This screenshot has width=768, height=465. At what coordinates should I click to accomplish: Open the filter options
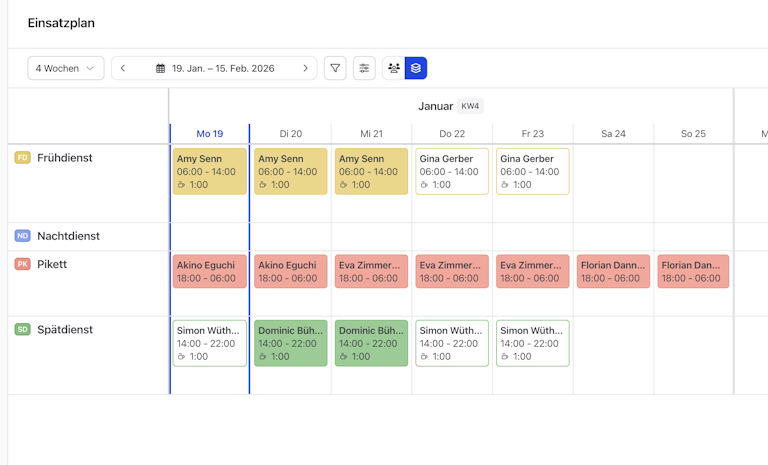coord(335,68)
